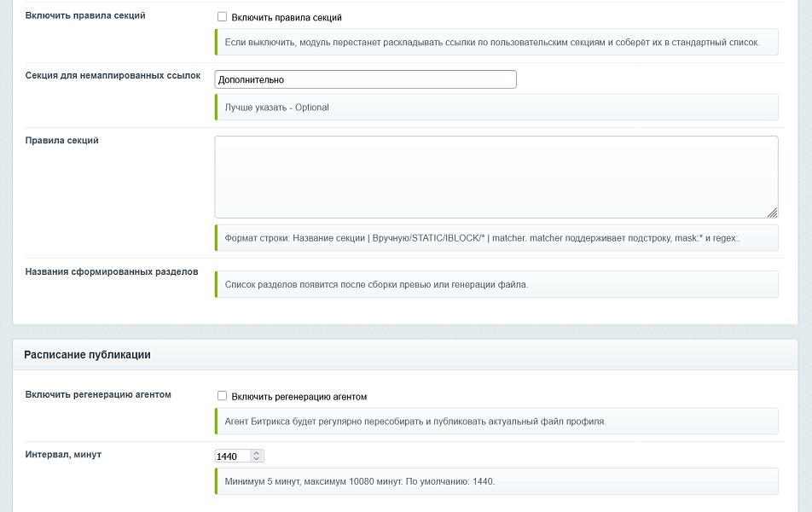Decrease interval with the stepper down arrow
812x512 pixels.
257,459
